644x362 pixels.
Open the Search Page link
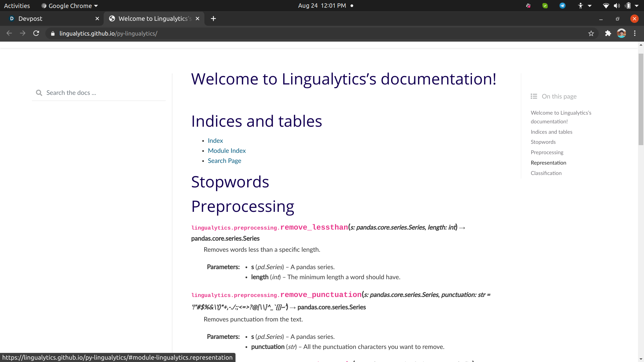point(224,161)
